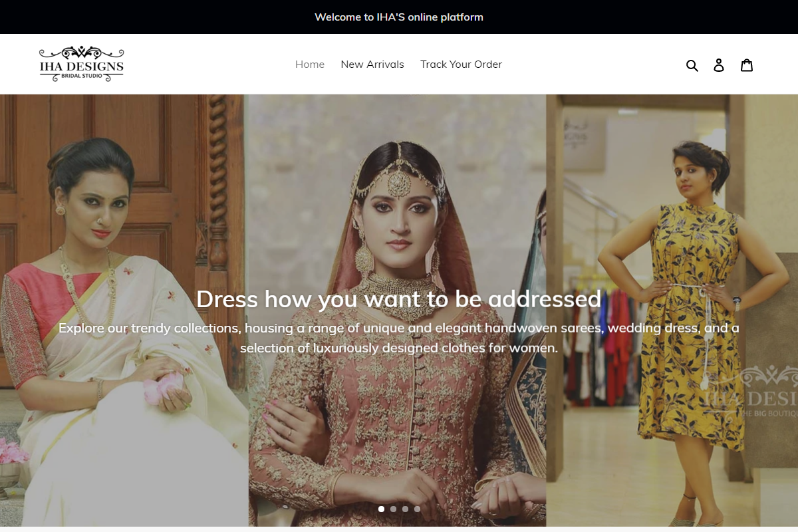Click the IHA Designs Bridal Studio logo
798x532 pixels.
pos(81,64)
